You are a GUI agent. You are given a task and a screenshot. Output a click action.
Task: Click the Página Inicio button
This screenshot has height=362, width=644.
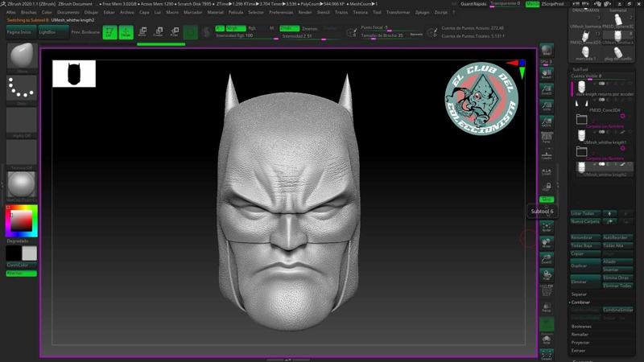coord(22,32)
